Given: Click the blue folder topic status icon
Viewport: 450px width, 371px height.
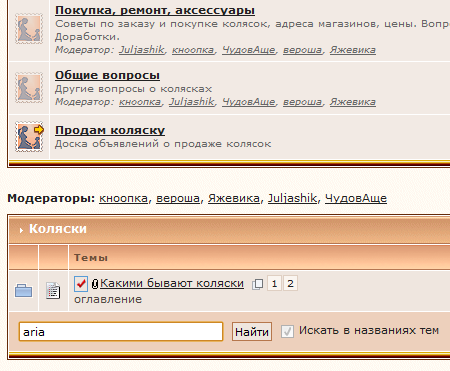Looking at the screenshot, I should click(24, 291).
